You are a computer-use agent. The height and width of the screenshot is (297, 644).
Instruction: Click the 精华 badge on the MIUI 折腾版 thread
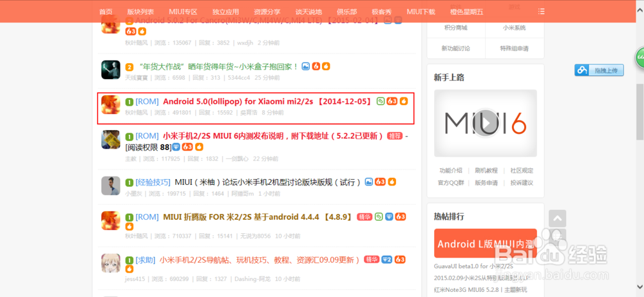[365, 216]
